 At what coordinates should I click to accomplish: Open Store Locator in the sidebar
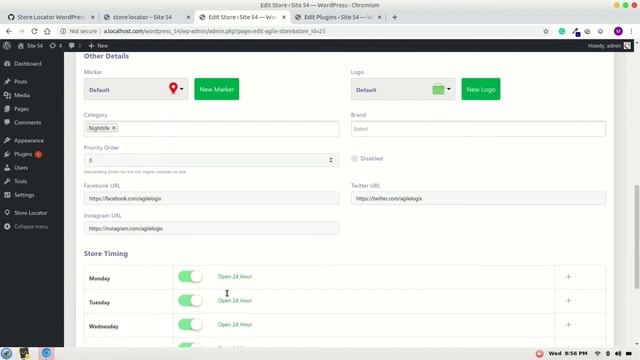[x=32, y=213]
